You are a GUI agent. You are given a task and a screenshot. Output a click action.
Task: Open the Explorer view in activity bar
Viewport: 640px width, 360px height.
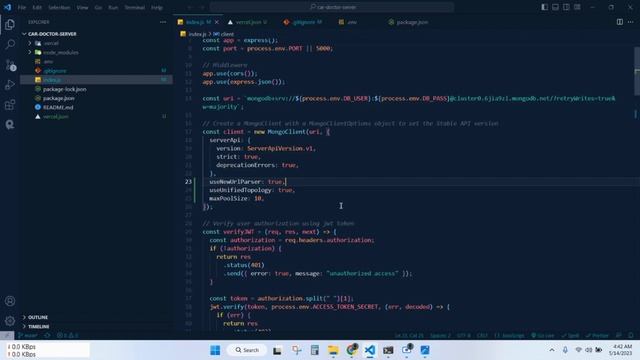[10, 24]
